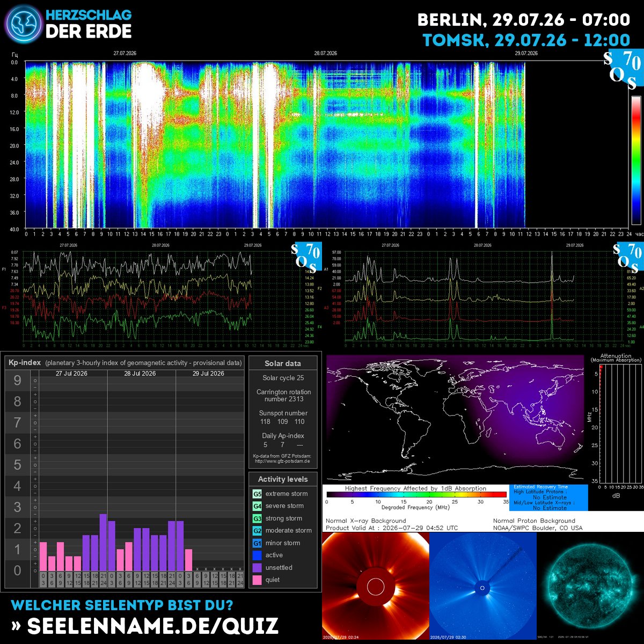Click the 'Solar data' panel heading
This screenshot has height=644, width=644.
283,363
